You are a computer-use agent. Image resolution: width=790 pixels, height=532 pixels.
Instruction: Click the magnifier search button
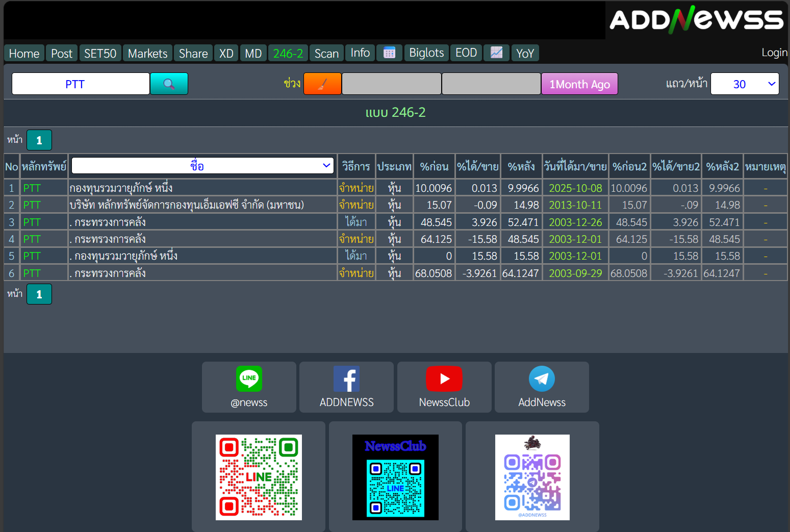169,84
